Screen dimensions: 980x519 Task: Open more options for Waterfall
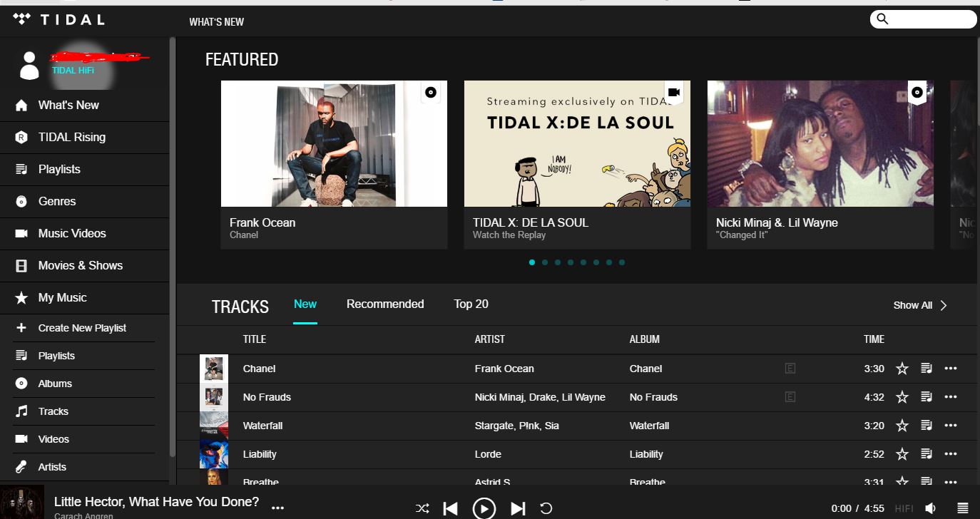(951, 426)
